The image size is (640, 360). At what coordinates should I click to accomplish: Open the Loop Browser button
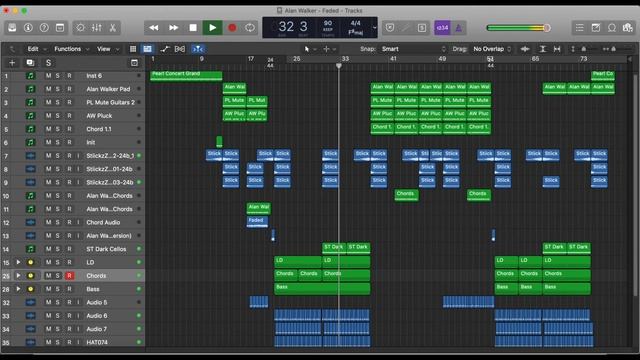[612, 28]
